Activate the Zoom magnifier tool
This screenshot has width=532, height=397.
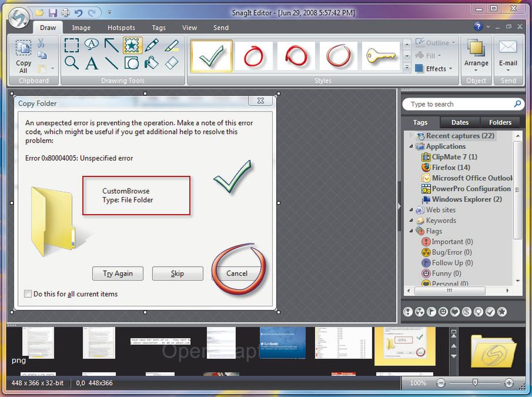click(x=72, y=63)
